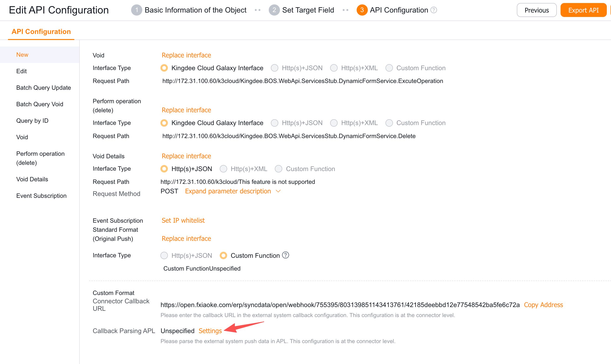Go to Event Subscription sidebar item
Viewport: 611px width, 364px height.
tap(41, 196)
